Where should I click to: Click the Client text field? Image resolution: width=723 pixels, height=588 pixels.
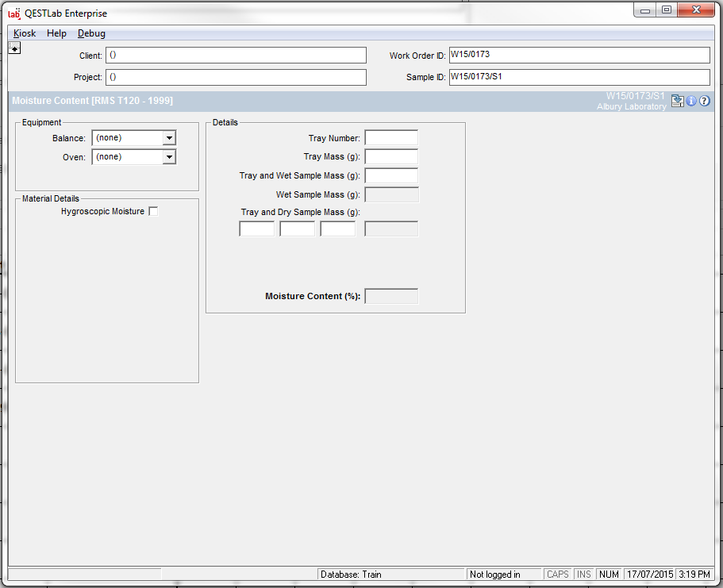236,56
